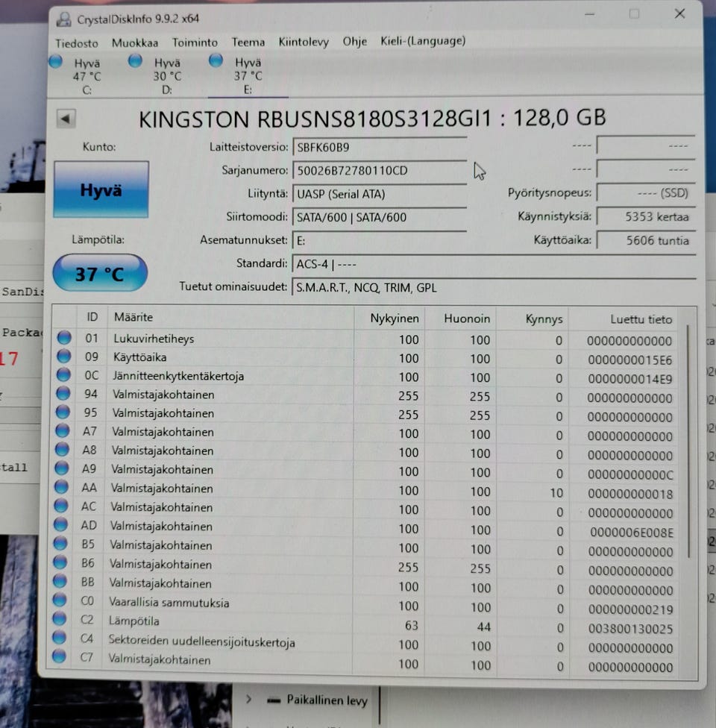Click the Pyöritysnopeus field (SSD)

(646, 192)
